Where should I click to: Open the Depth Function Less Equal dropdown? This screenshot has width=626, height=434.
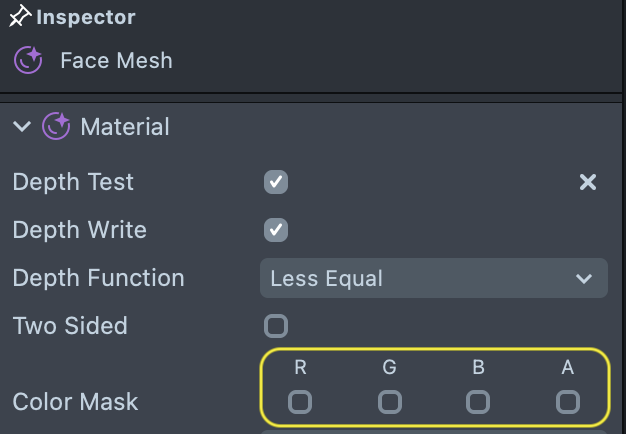433,278
